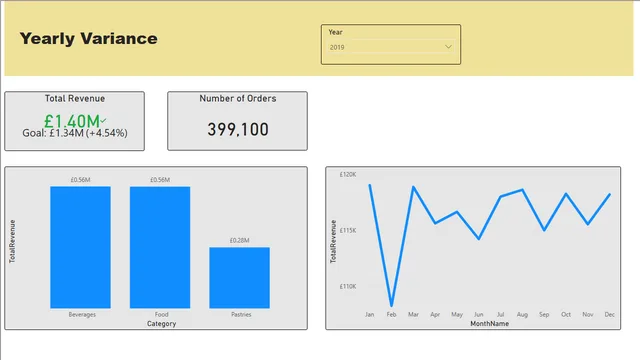The image size is (640, 360).
Task: Click the Goal: £1.34M (+4.54%) text
Action: [75, 133]
